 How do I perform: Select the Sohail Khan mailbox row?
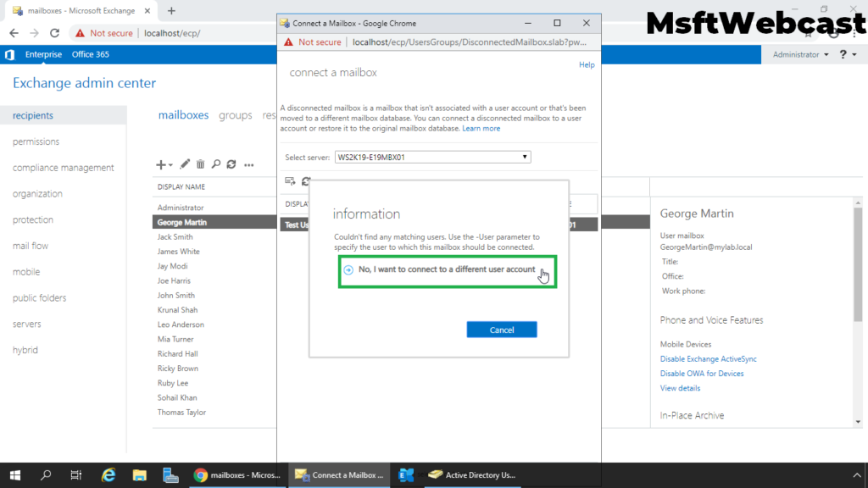point(214,398)
